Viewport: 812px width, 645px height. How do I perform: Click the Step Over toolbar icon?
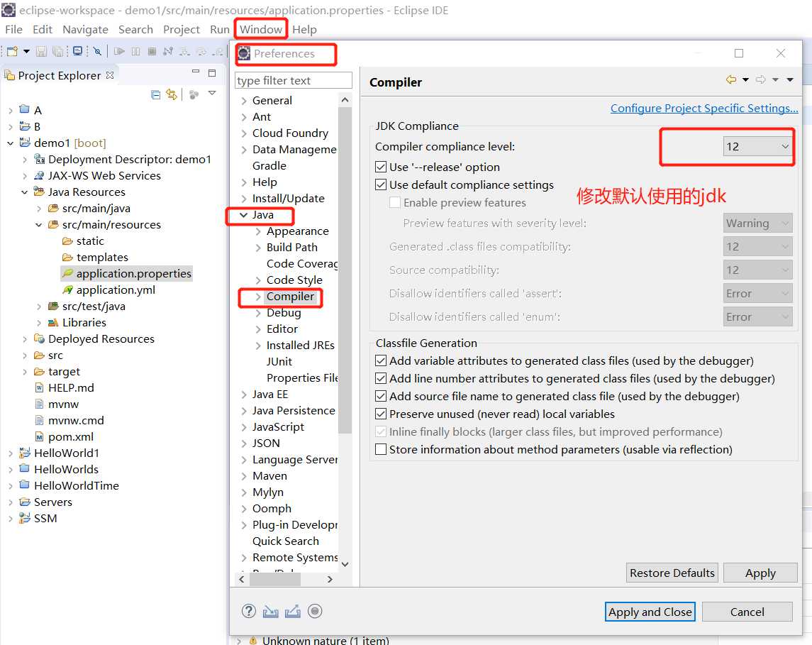(201, 51)
